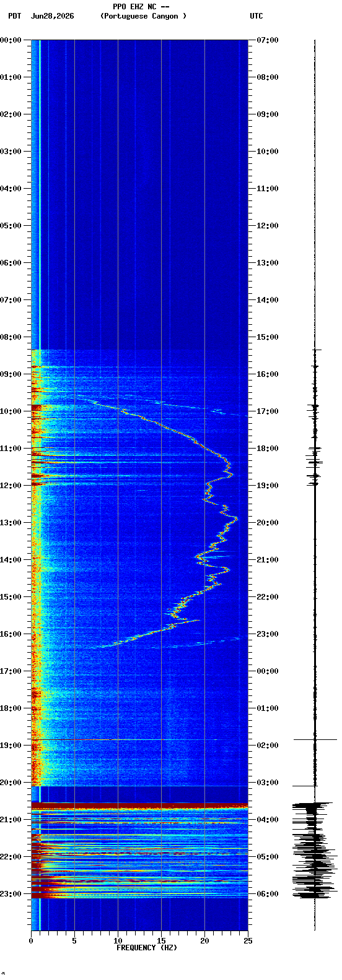Click the '15' frequency axis tick label
This screenshot has width=342, height=980.
tap(161, 941)
